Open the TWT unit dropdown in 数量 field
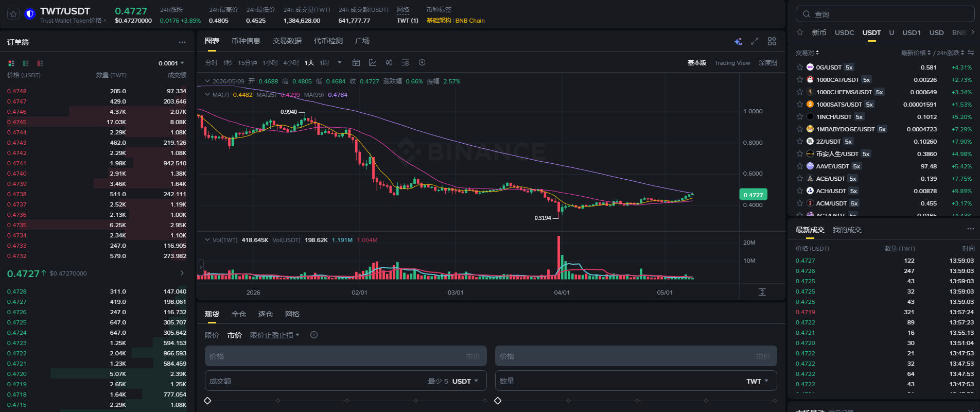 click(x=757, y=381)
